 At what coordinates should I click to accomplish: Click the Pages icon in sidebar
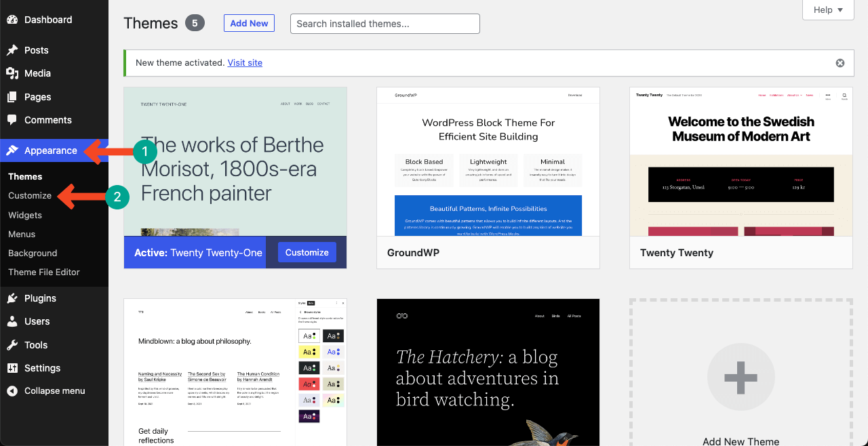coord(12,97)
